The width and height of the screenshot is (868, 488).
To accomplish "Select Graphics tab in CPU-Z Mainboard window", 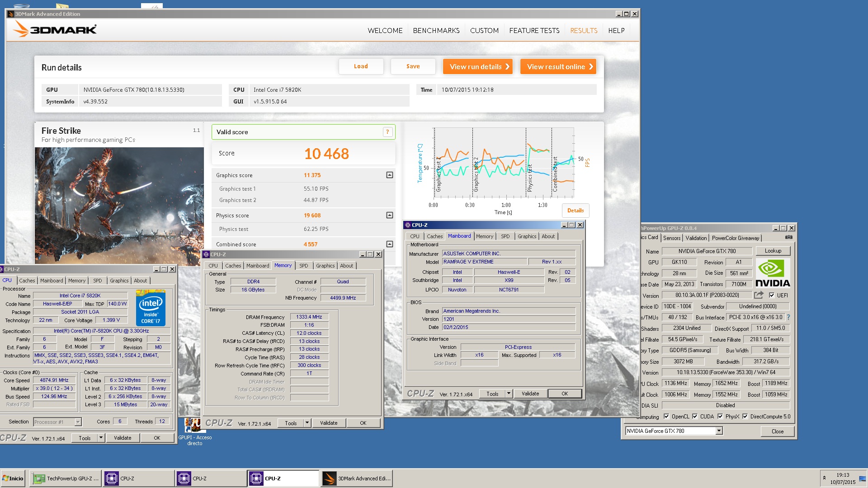I will pos(527,236).
